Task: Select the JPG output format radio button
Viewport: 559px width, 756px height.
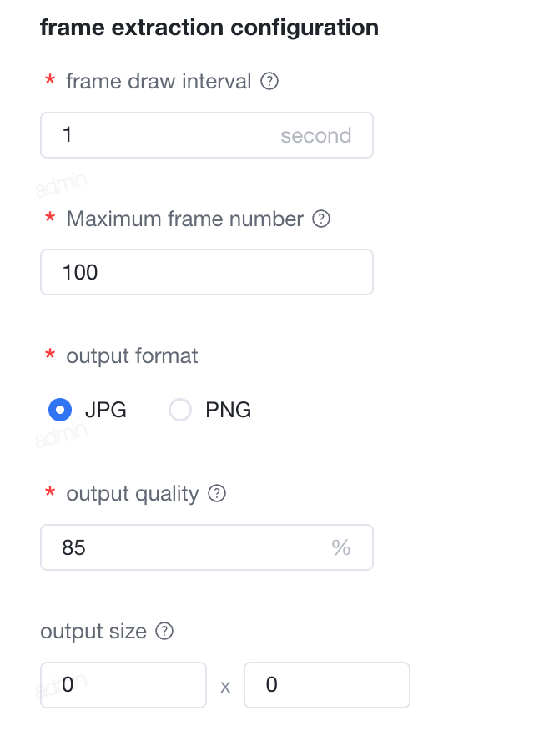Action: [60, 410]
